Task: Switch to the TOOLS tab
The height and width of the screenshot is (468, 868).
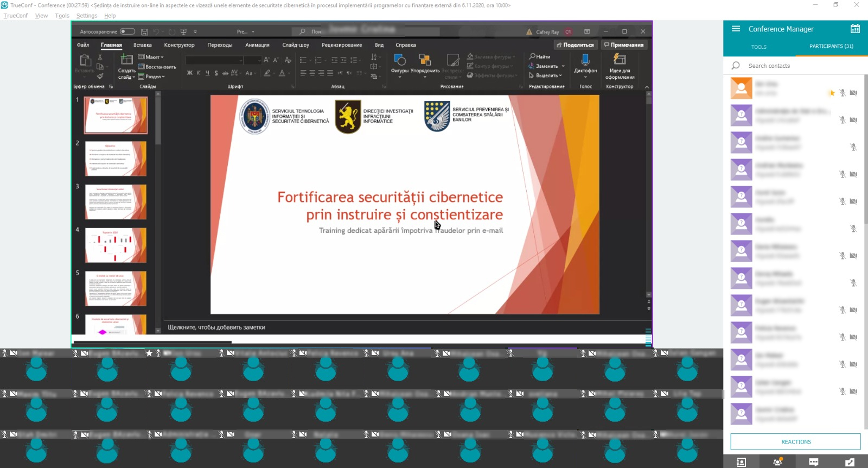Action: click(759, 47)
